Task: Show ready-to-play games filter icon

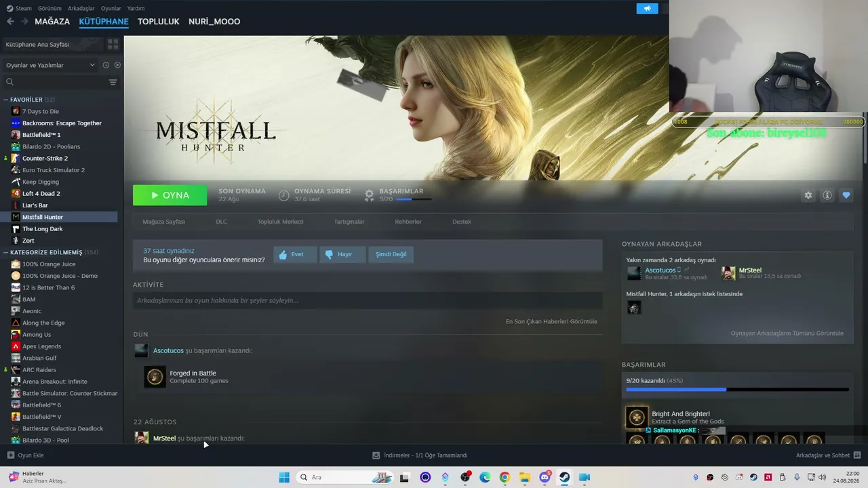Action: tap(117, 65)
